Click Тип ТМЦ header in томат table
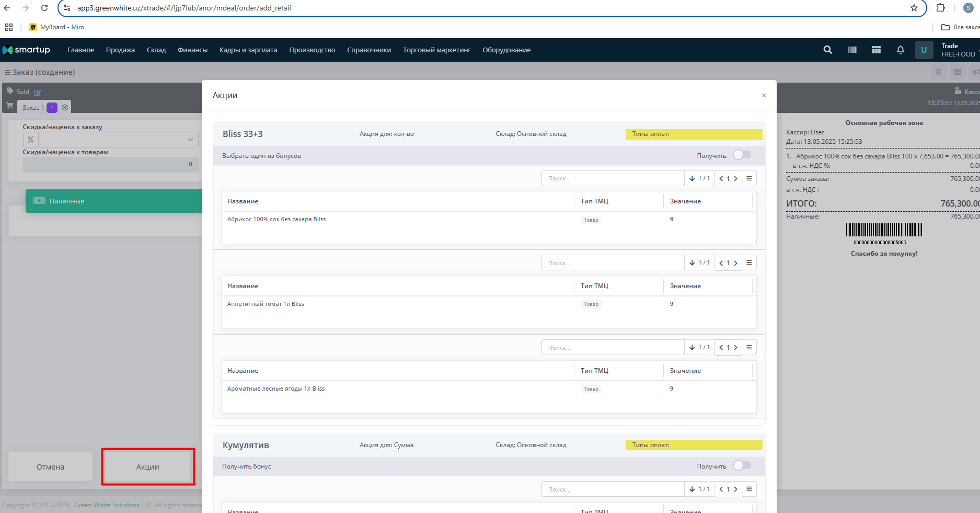 [x=594, y=286]
